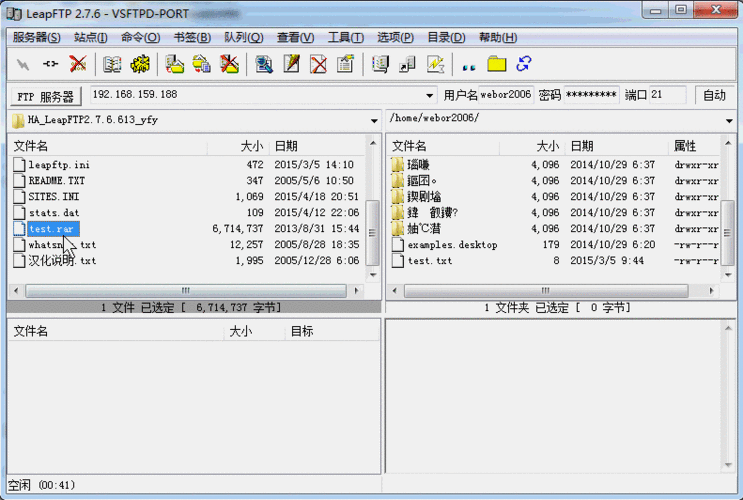Open the 查看(V) menu
This screenshot has width=743, height=500.
point(295,37)
